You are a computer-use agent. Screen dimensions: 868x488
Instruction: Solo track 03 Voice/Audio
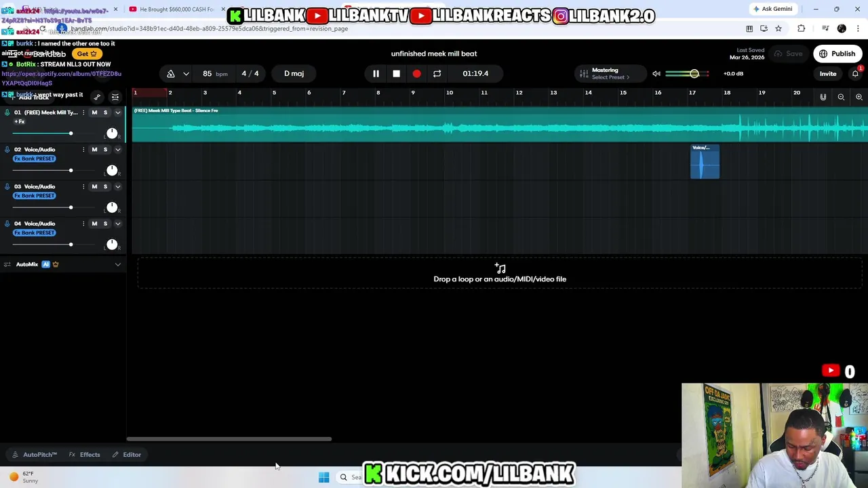pos(105,186)
